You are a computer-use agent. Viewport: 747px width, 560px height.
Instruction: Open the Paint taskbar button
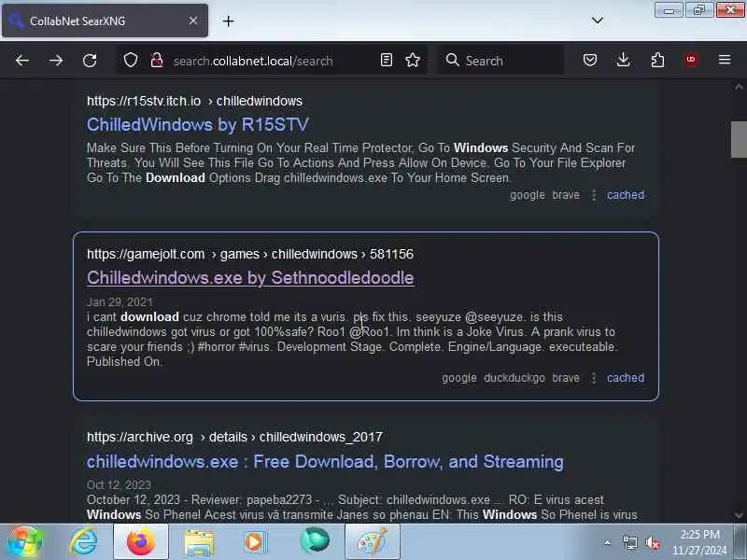[x=372, y=542]
